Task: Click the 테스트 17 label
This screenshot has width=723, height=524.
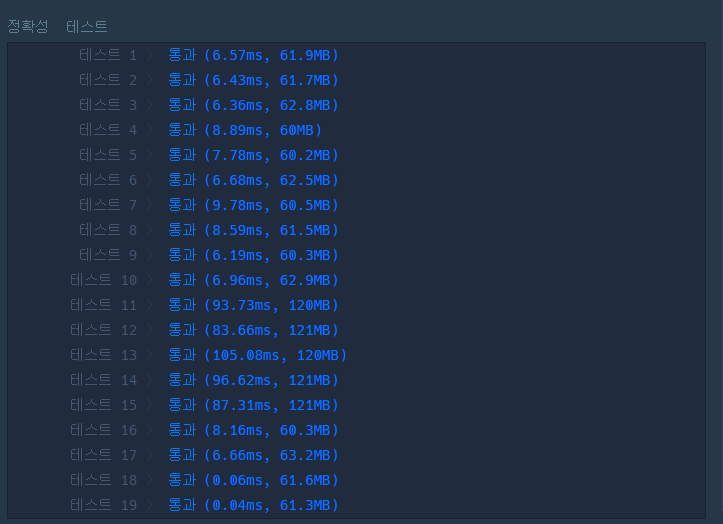Action: coord(104,454)
